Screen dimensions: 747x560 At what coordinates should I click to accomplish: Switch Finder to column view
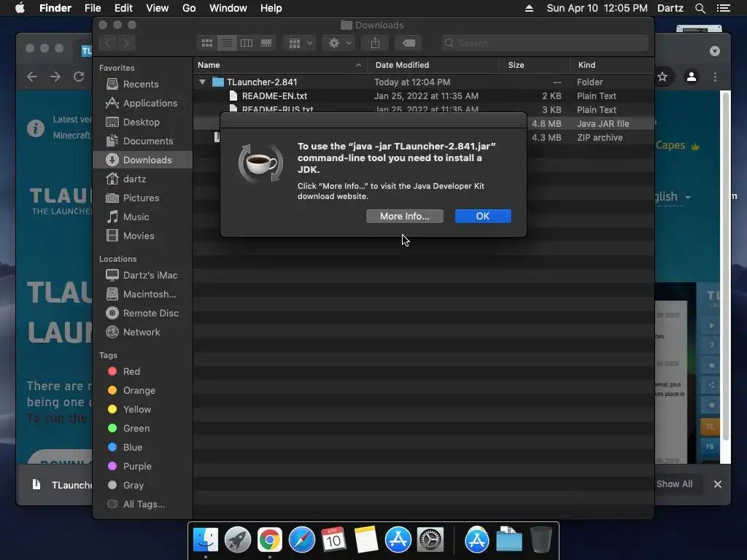pyautogui.click(x=247, y=43)
